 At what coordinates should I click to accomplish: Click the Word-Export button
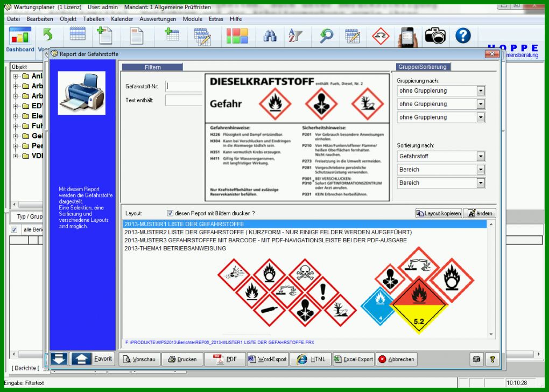click(268, 359)
